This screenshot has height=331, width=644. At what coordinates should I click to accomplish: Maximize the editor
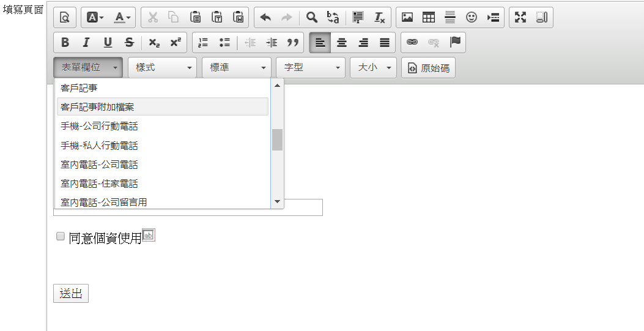coord(520,17)
